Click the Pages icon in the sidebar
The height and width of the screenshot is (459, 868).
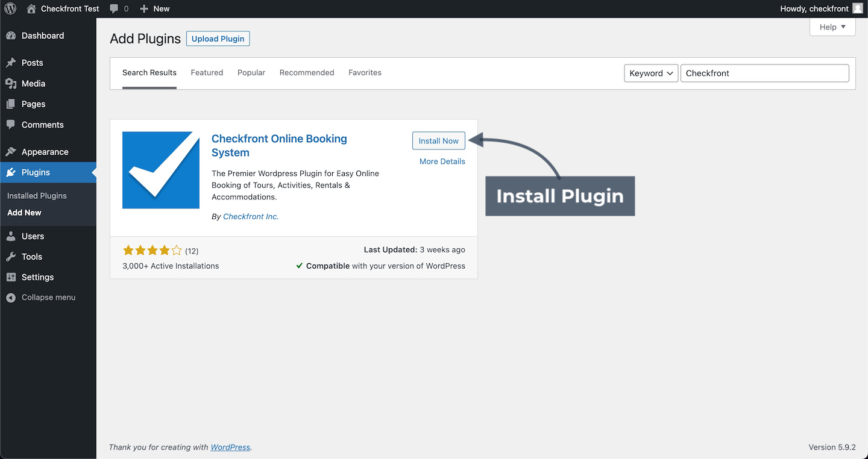click(11, 104)
